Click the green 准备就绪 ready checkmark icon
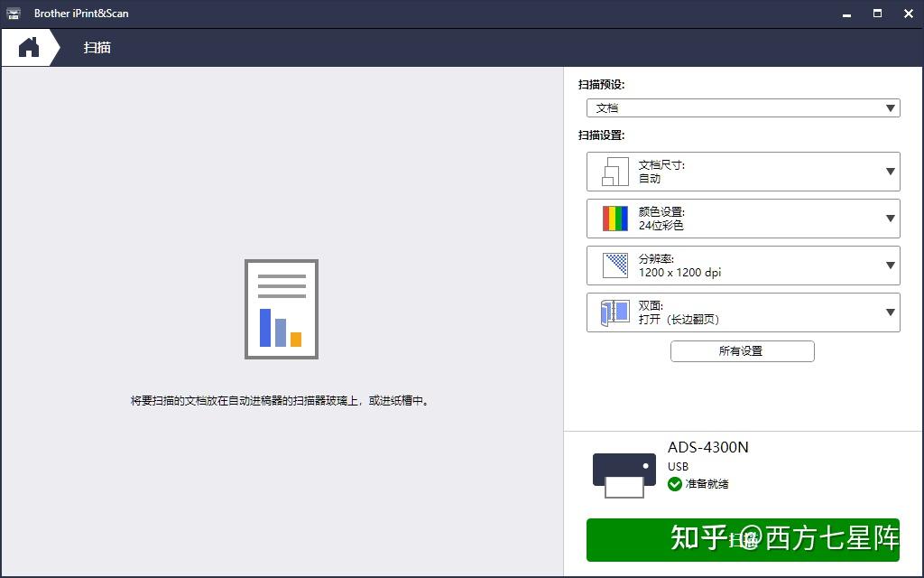 tap(675, 483)
